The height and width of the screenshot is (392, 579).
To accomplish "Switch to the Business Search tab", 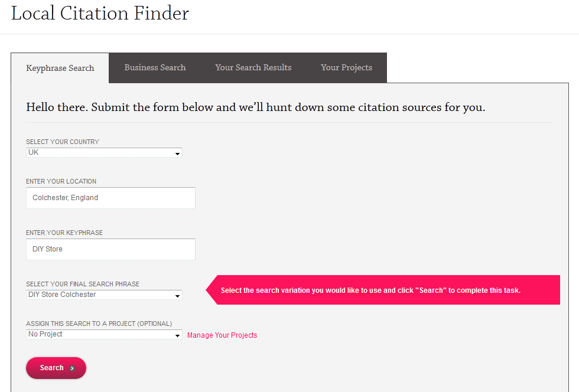I will [155, 68].
